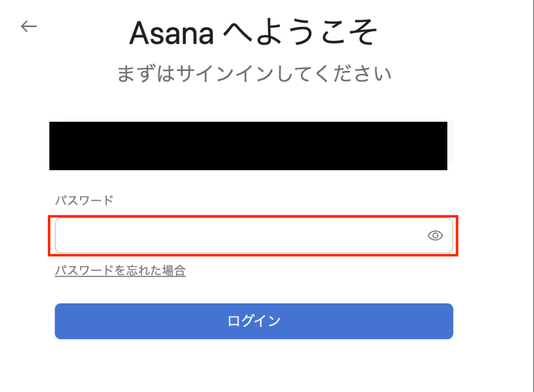Select the redacted email address area
This screenshot has height=392, width=534.
point(248,146)
